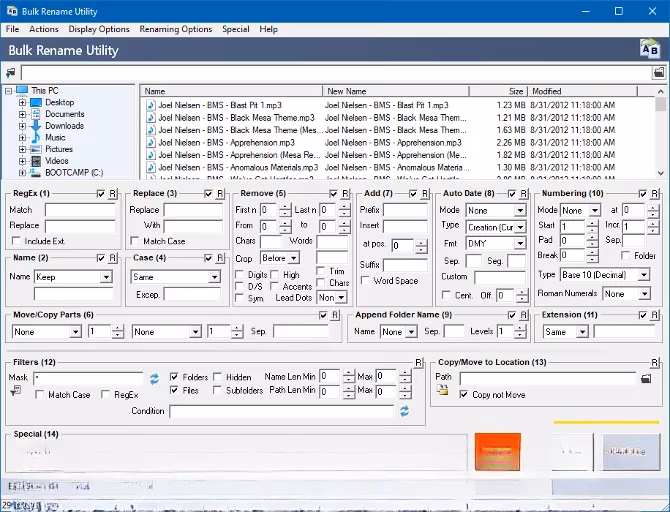The height and width of the screenshot is (512, 670).
Task: Reset Copy/Move to Location (13) with R button
Action: (x=655, y=362)
